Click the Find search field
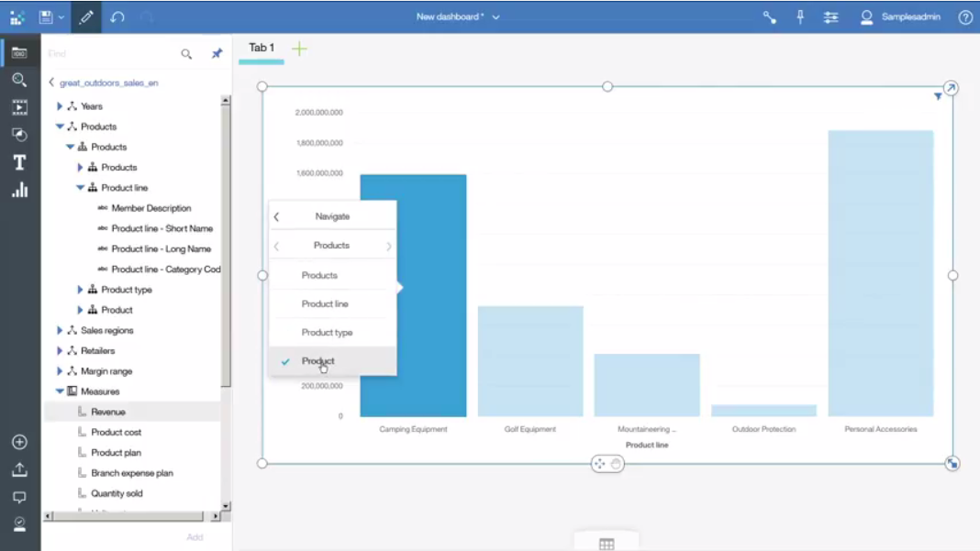 point(111,54)
